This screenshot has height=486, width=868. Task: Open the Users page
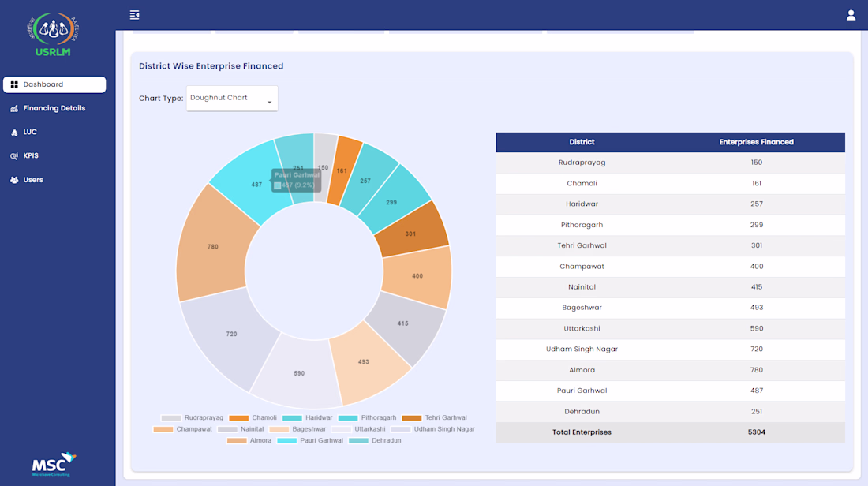click(x=33, y=180)
